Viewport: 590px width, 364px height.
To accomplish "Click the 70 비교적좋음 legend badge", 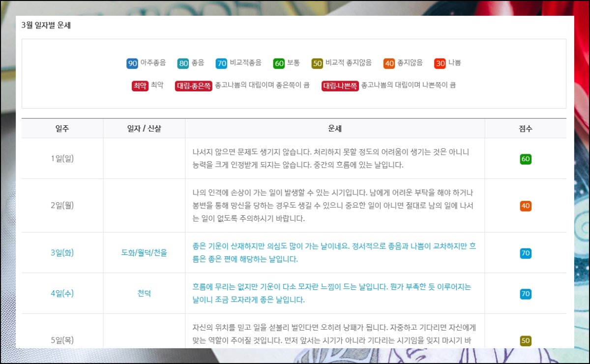I will pos(221,63).
